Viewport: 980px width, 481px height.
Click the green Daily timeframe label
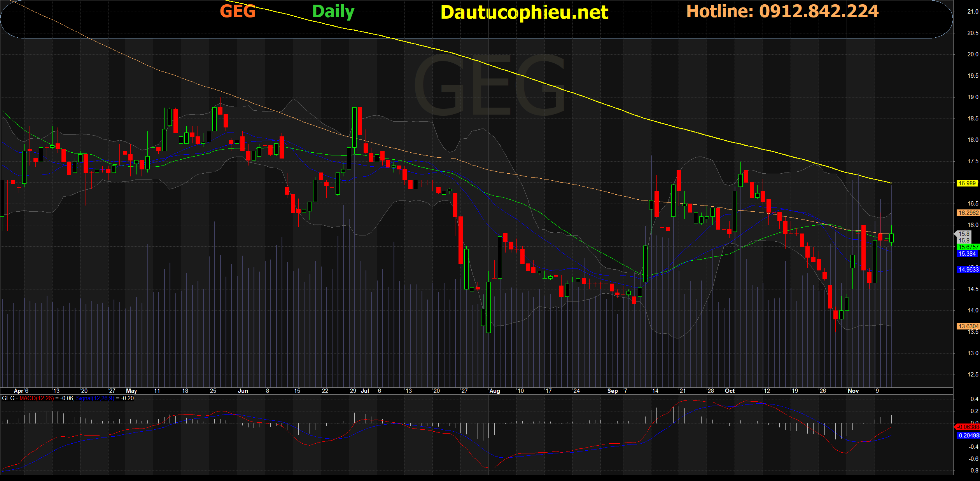(333, 12)
